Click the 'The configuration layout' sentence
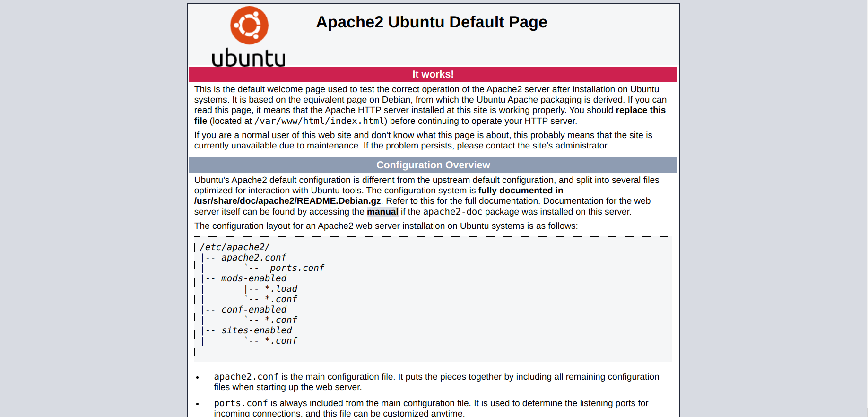The height and width of the screenshot is (417, 868). point(386,226)
